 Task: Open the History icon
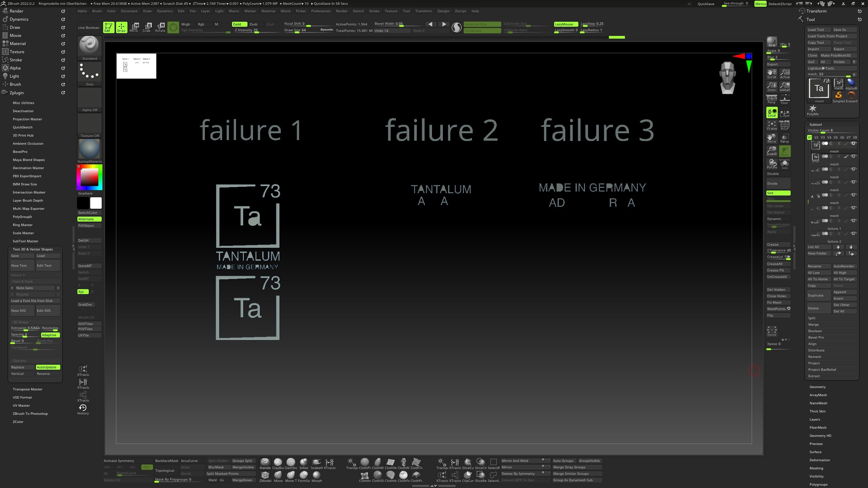tap(83, 409)
